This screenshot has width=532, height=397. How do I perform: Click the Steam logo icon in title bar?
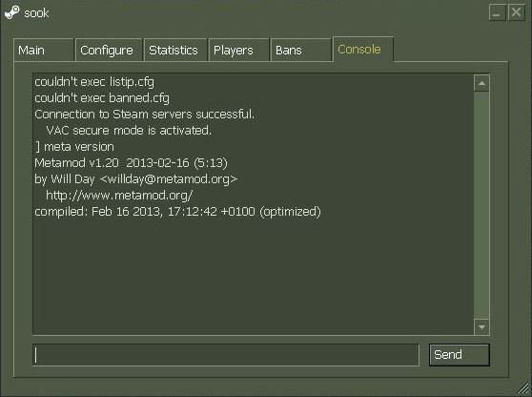tap(11, 13)
